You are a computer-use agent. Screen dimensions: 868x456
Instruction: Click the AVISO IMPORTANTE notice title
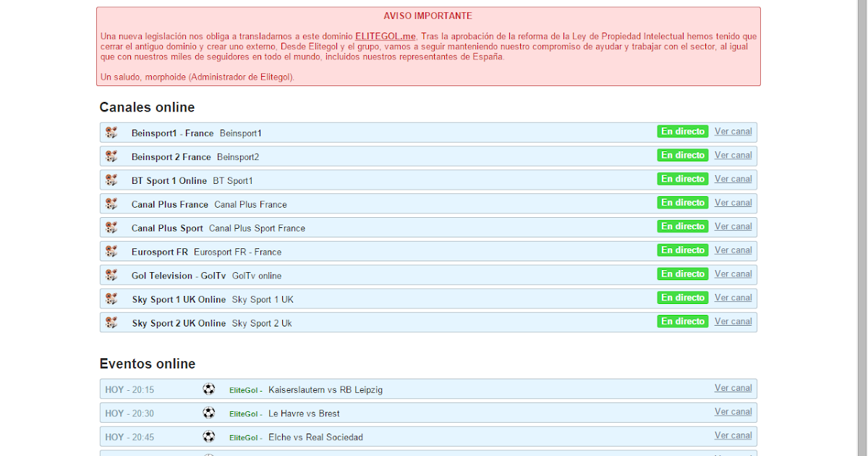(428, 16)
